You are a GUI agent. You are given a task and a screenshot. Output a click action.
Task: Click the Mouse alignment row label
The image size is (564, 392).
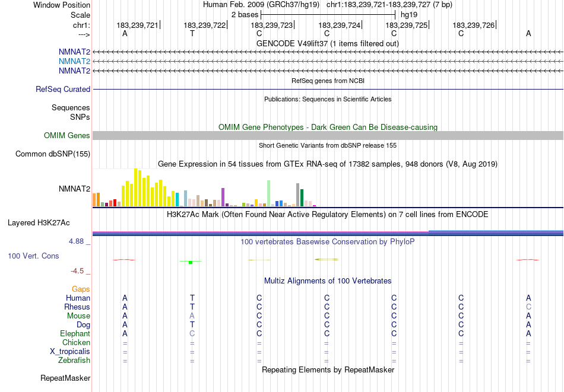tap(78, 316)
